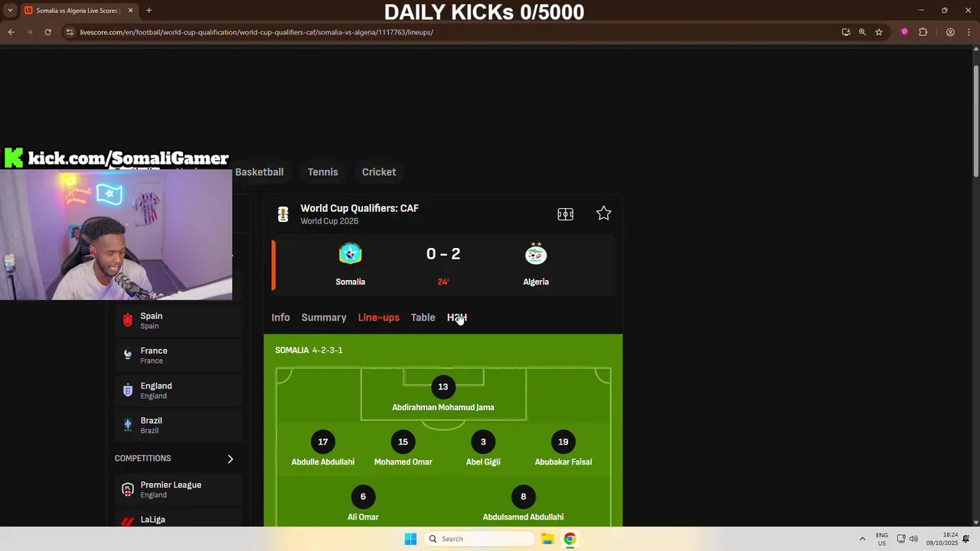Open the Windows Start menu
This screenshot has width=980, height=551.
pyautogui.click(x=410, y=539)
